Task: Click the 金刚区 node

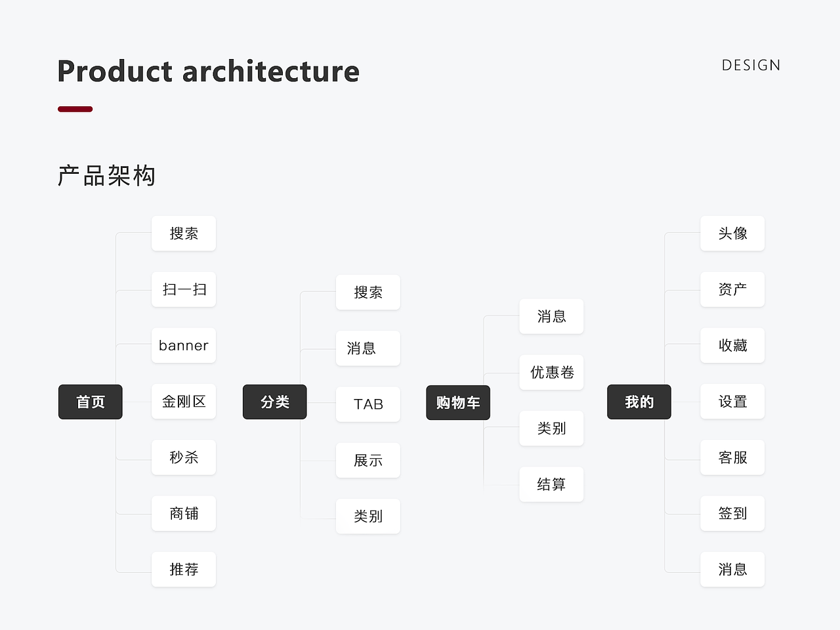Action: click(x=184, y=401)
